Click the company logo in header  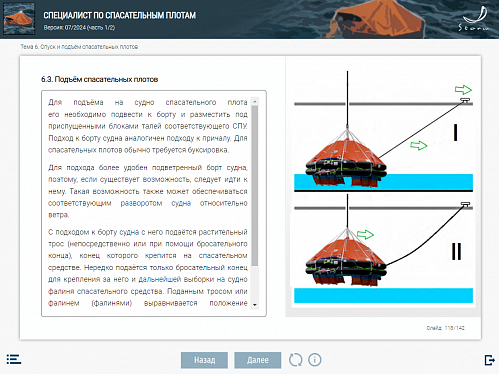coord(474,19)
